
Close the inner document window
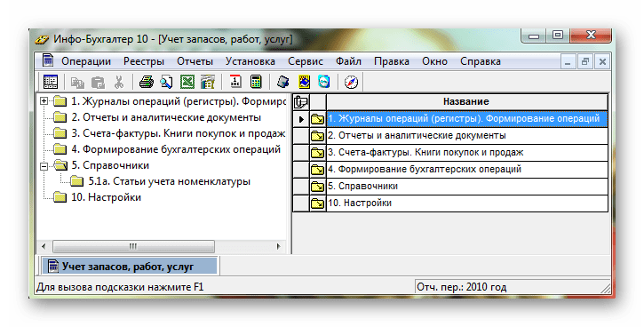click(x=602, y=62)
